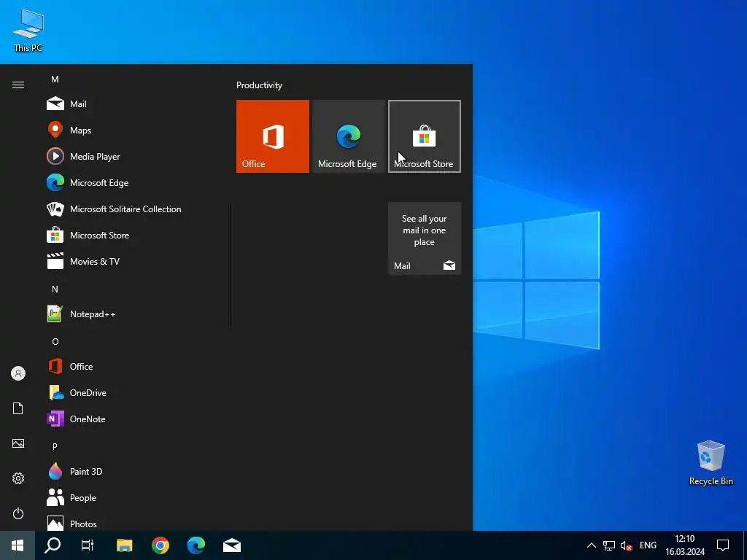Launch Maps from the app list

[135, 130]
